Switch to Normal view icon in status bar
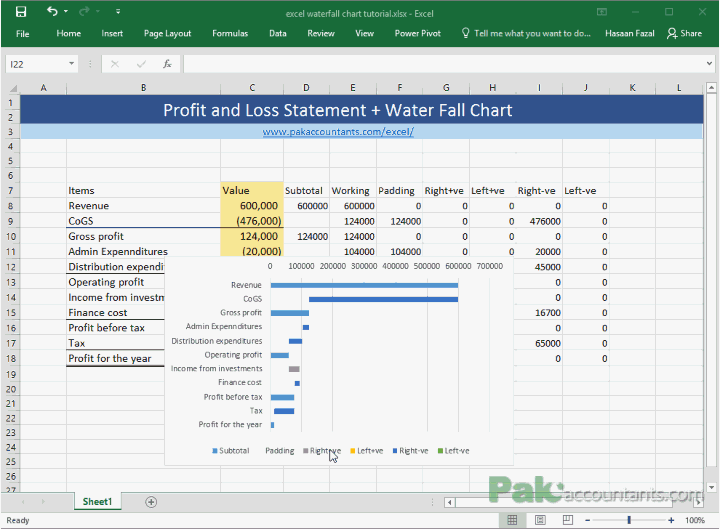The image size is (720, 529). click(x=512, y=520)
